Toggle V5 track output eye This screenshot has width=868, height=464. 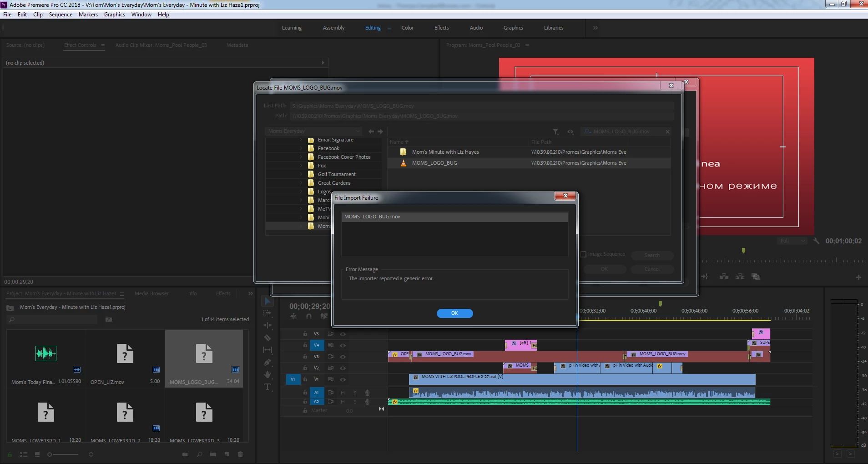[343, 334]
